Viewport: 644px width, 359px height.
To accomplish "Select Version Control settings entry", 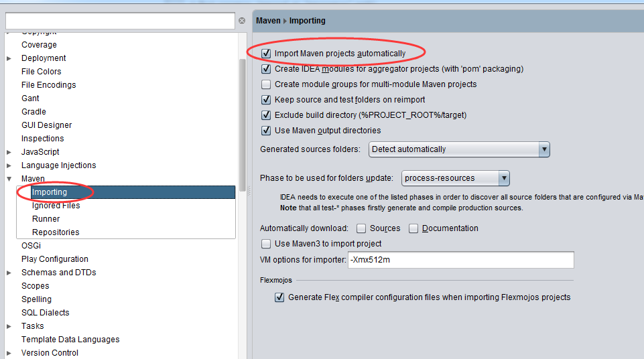I will [x=50, y=353].
